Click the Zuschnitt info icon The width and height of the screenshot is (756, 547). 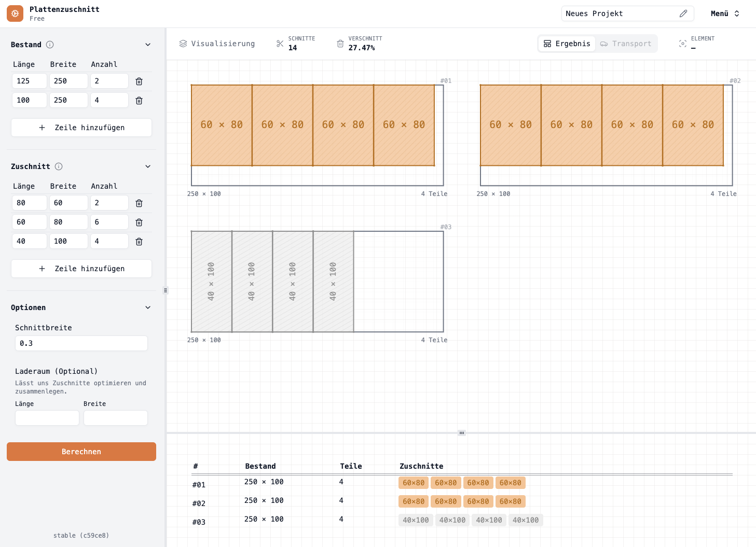pos(59,166)
